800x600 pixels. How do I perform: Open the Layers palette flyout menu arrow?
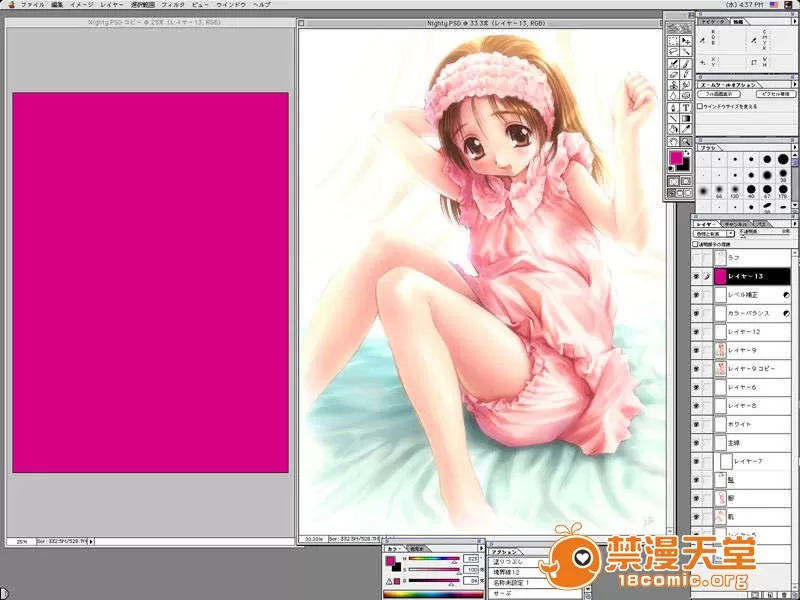click(794, 224)
